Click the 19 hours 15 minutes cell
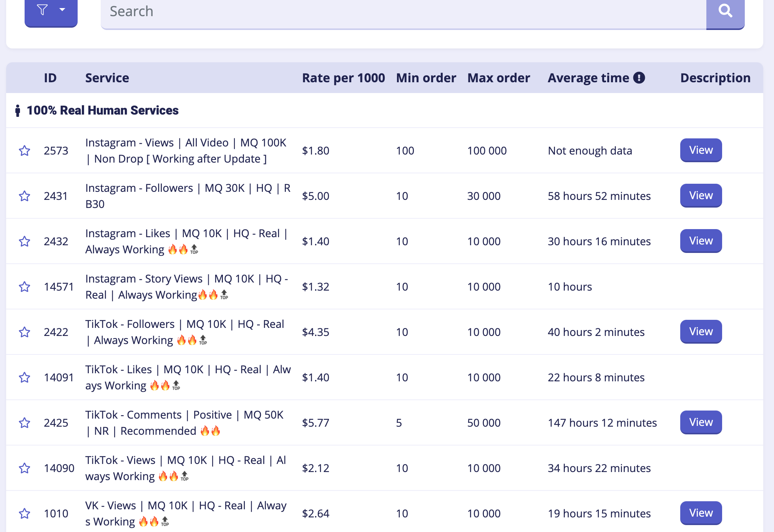Screen dimensions: 774x532 pos(599,514)
